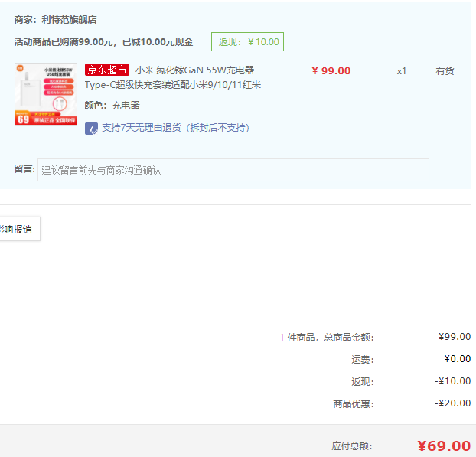
Task: Click the 返现 ¥10.00 green badge
Action: click(248, 42)
